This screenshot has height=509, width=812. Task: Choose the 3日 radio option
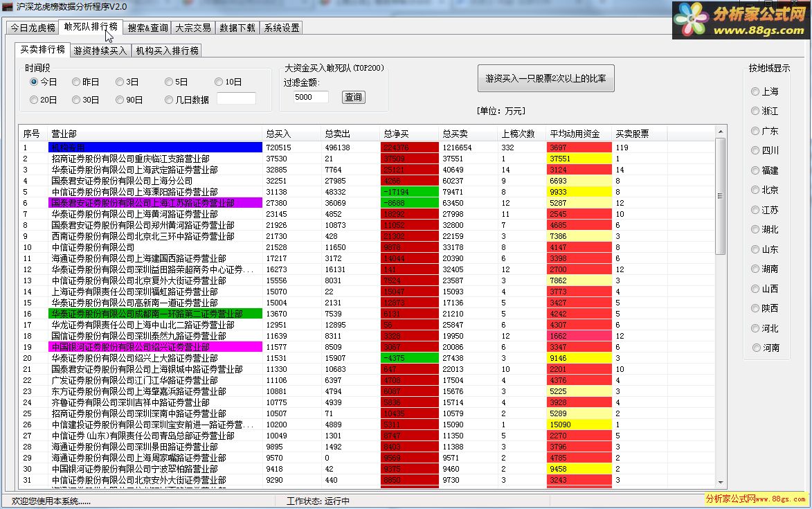pyautogui.click(x=127, y=82)
